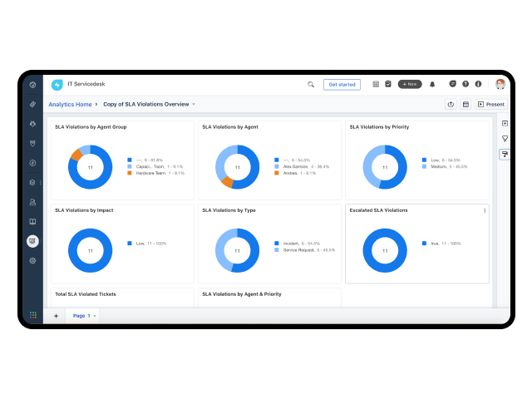532x399 pixels.
Task: Open the Analytics icon in left sidebar
Action: 32,241
